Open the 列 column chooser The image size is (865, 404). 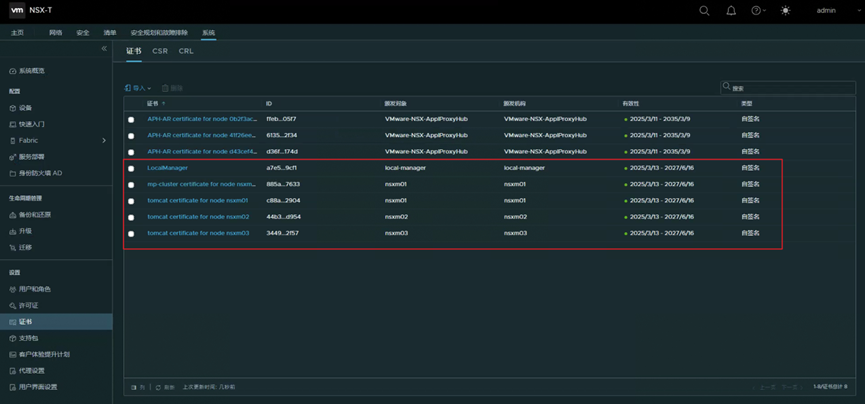point(138,387)
